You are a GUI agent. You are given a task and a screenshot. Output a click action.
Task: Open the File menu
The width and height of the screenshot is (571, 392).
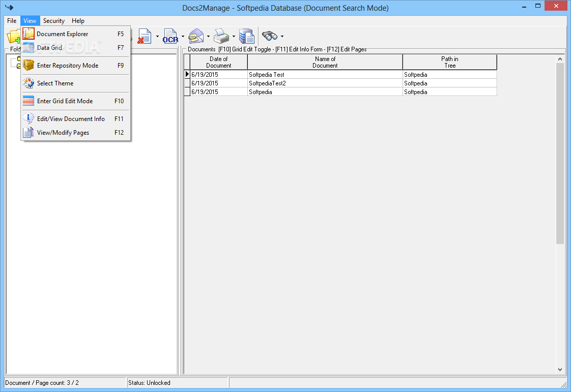pyautogui.click(x=12, y=21)
